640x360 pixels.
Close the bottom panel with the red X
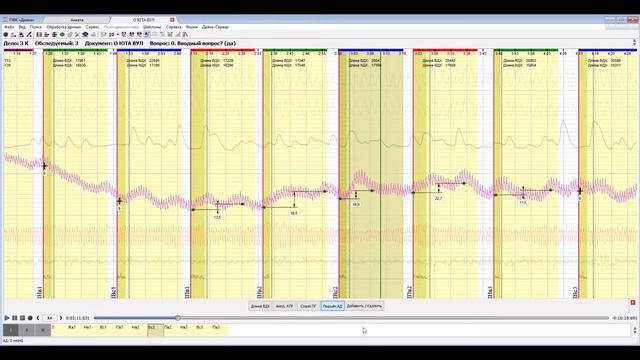633,302
